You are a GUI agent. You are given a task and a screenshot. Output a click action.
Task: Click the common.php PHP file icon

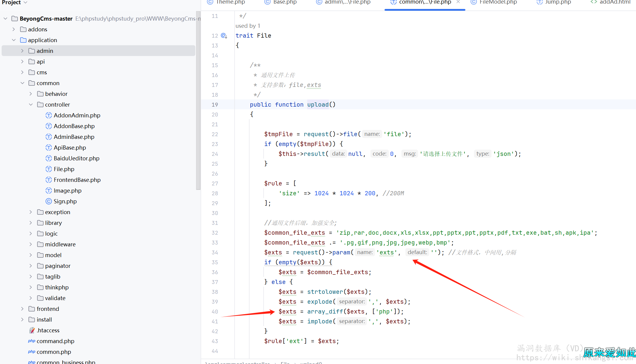coord(32,352)
